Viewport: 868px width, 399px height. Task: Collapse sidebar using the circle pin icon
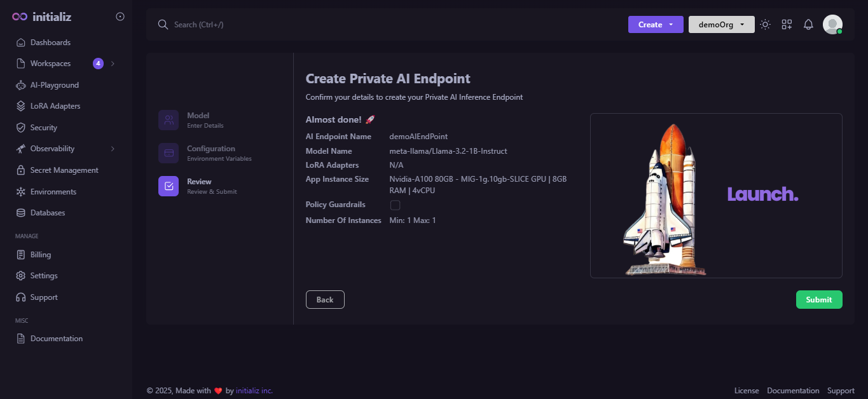120,17
